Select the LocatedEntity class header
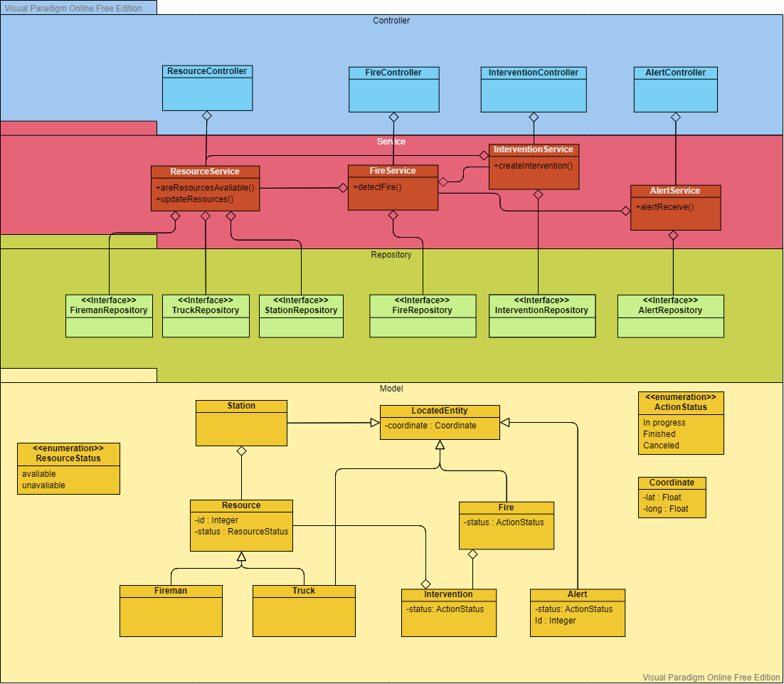Image resolution: width=784 pixels, height=684 pixels. coord(440,410)
